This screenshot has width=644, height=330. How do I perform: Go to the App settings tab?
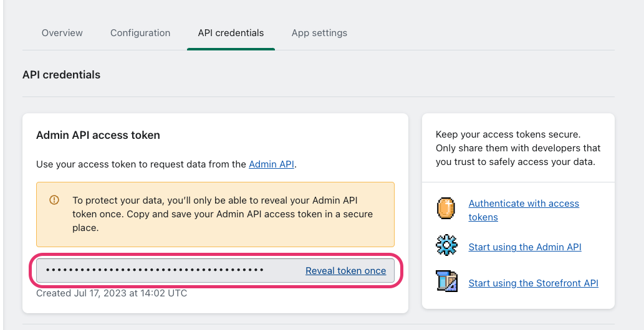pos(319,33)
